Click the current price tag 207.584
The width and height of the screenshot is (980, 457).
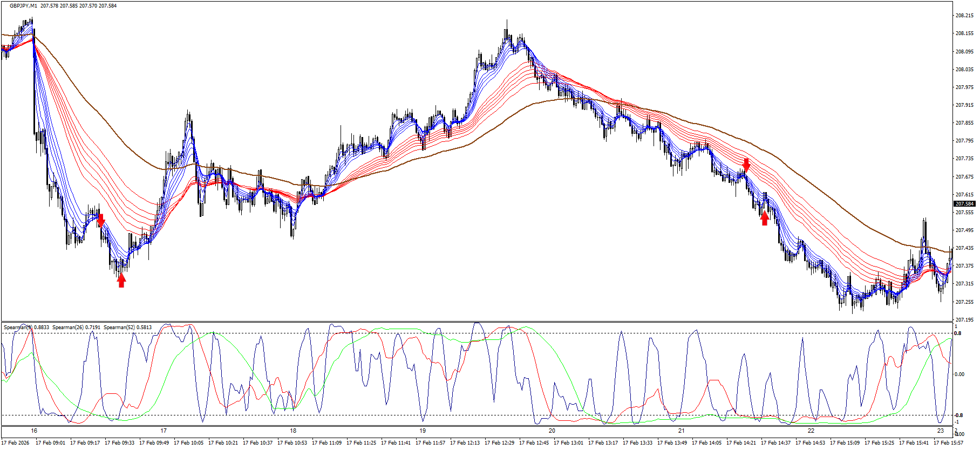(964, 204)
